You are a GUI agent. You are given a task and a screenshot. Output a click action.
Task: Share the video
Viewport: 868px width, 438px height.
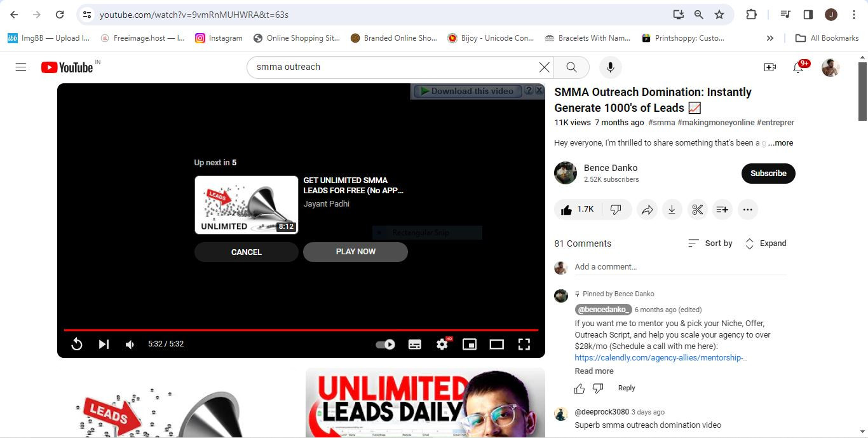click(647, 209)
